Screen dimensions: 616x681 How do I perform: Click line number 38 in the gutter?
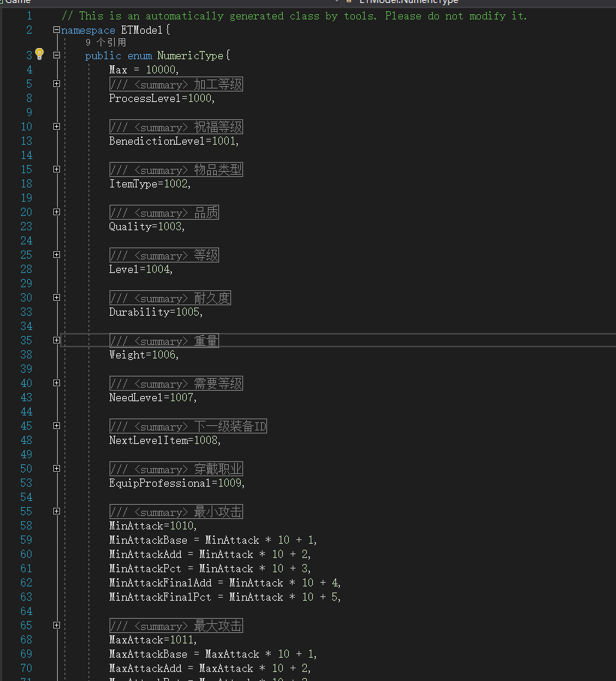26,355
